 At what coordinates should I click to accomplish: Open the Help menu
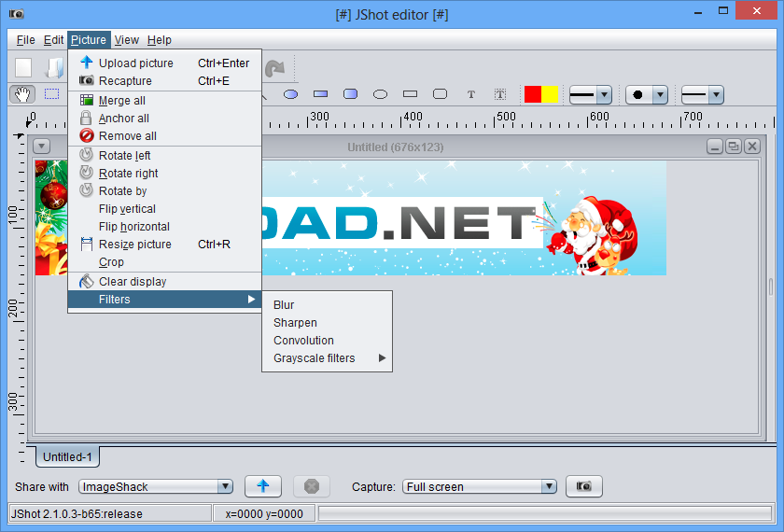tap(160, 40)
